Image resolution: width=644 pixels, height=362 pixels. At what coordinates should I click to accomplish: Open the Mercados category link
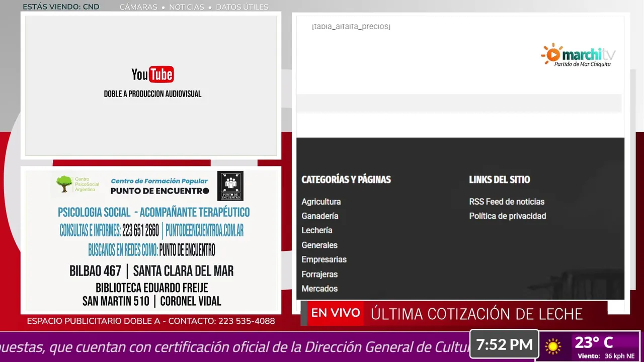click(x=319, y=289)
